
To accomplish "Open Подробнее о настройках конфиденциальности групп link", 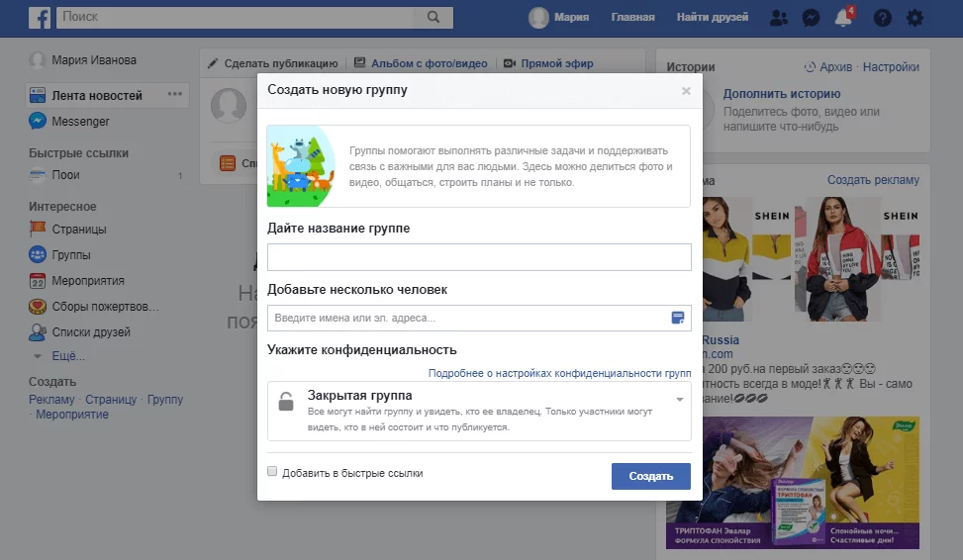I will point(559,373).
